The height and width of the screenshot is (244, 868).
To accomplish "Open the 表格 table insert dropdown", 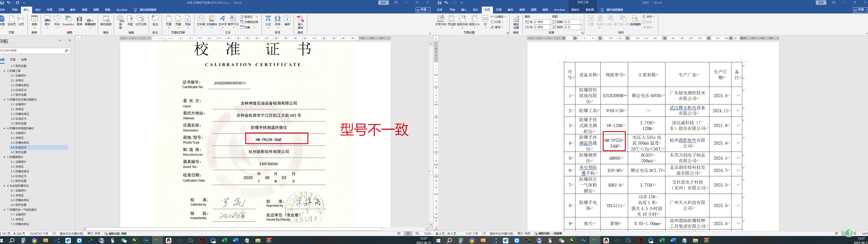I will point(34,21).
